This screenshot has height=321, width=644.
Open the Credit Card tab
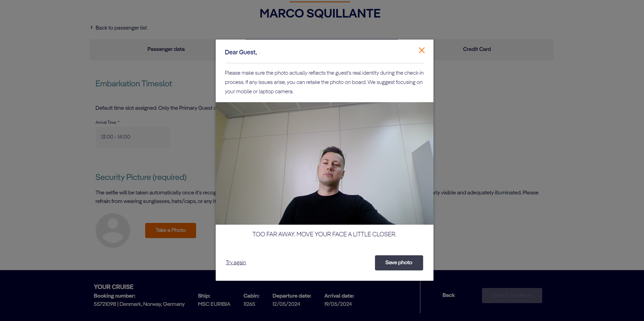pos(477,49)
